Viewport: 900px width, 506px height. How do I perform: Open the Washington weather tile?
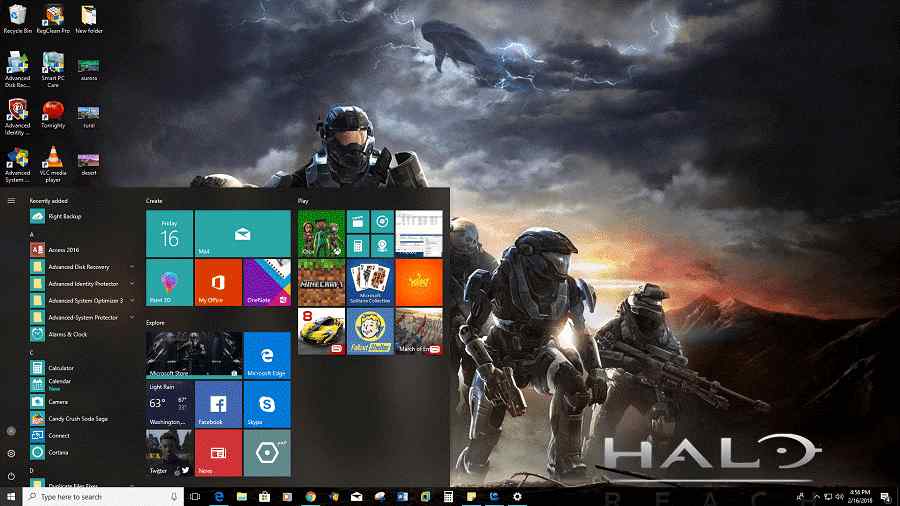169,404
